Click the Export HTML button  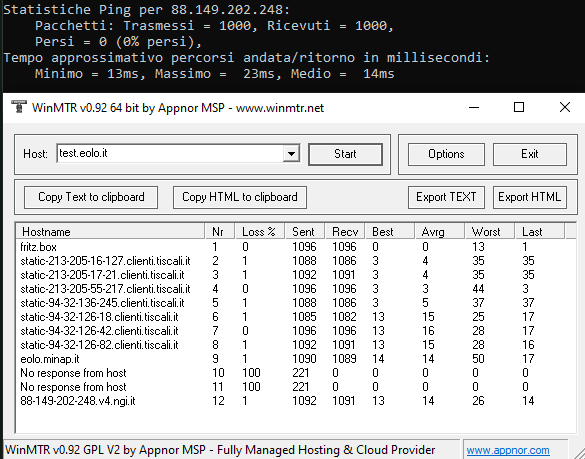(x=530, y=197)
